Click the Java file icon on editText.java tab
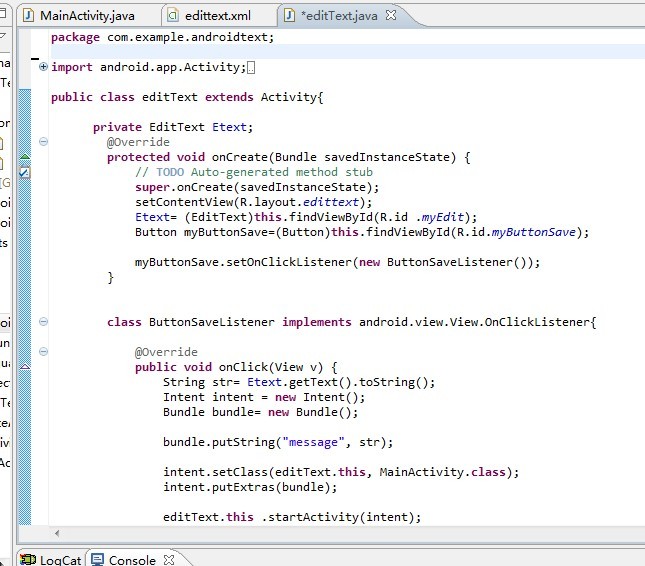The image size is (645, 566). (x=290, y=16)
